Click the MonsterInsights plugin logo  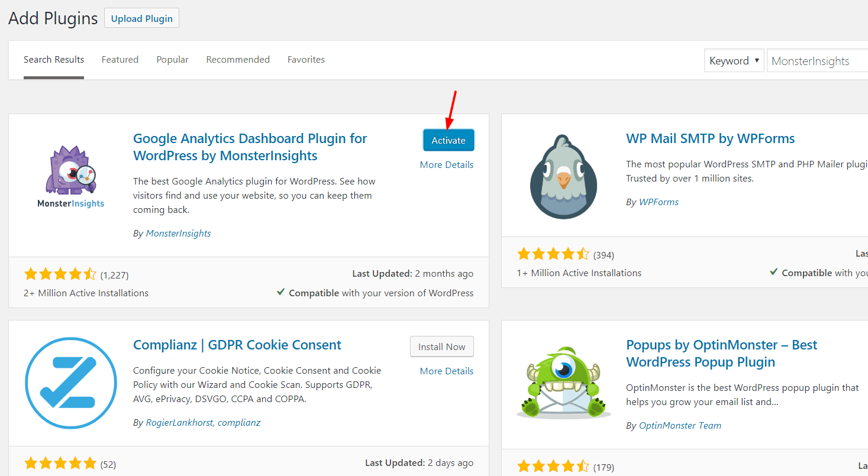[x=71, y=176]
